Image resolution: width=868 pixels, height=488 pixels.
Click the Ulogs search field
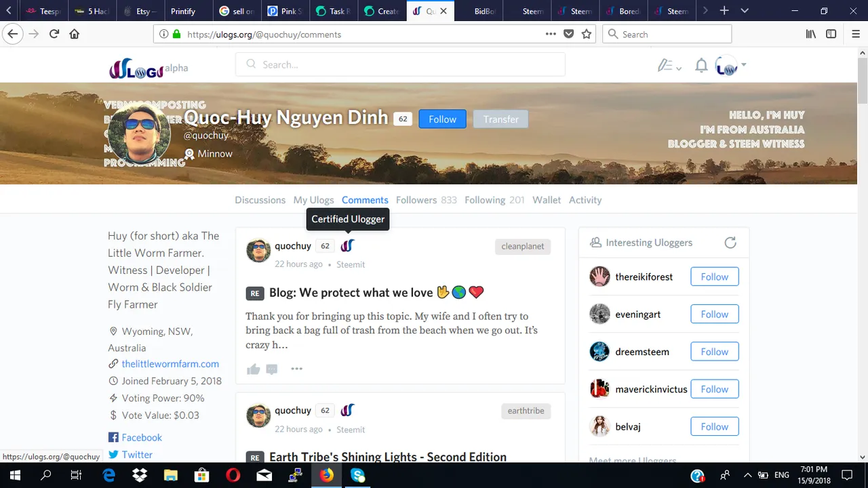[x=400, y=64]
